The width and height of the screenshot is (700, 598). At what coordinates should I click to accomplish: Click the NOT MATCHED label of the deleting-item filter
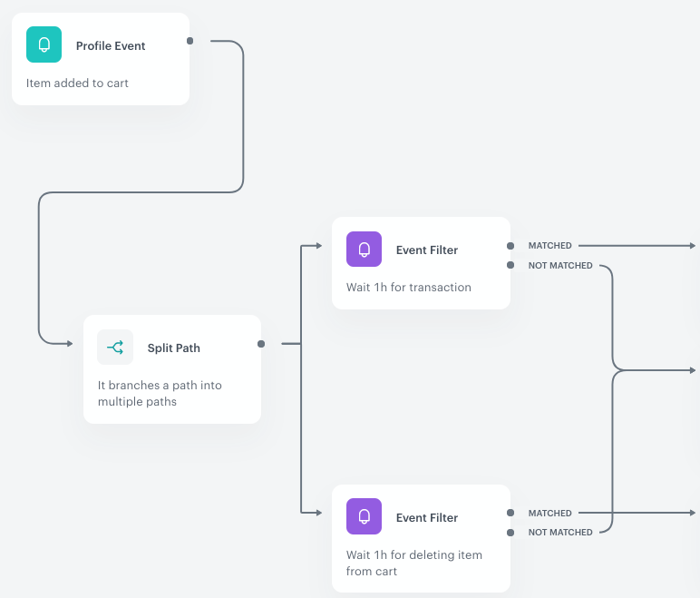coord(560,533)
